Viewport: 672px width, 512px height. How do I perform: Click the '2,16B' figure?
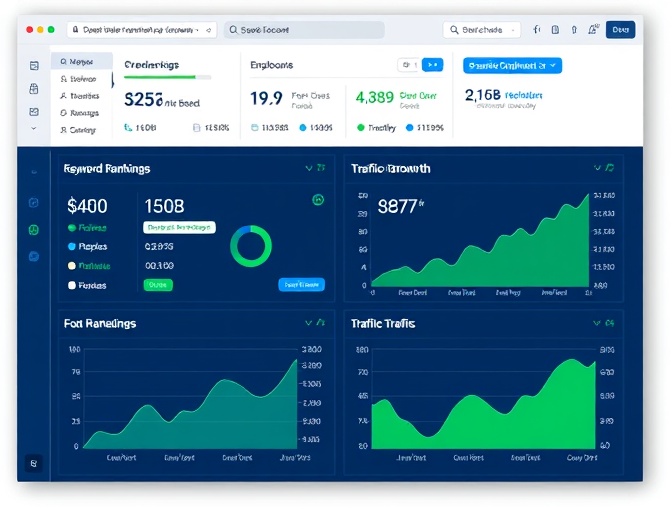[483, 95]
